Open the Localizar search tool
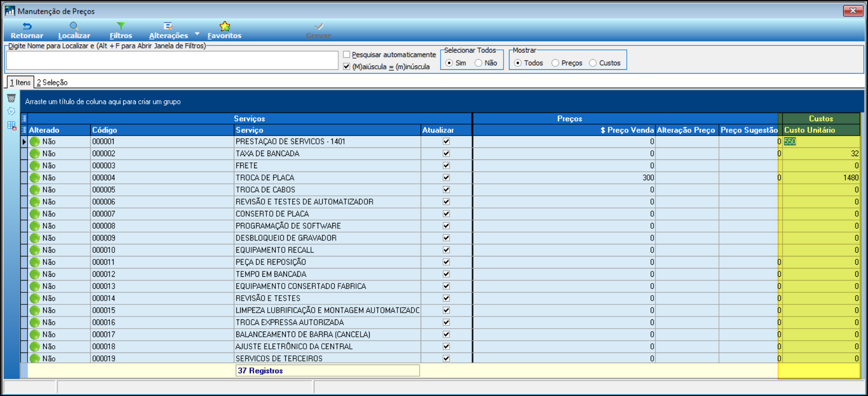 74,31
